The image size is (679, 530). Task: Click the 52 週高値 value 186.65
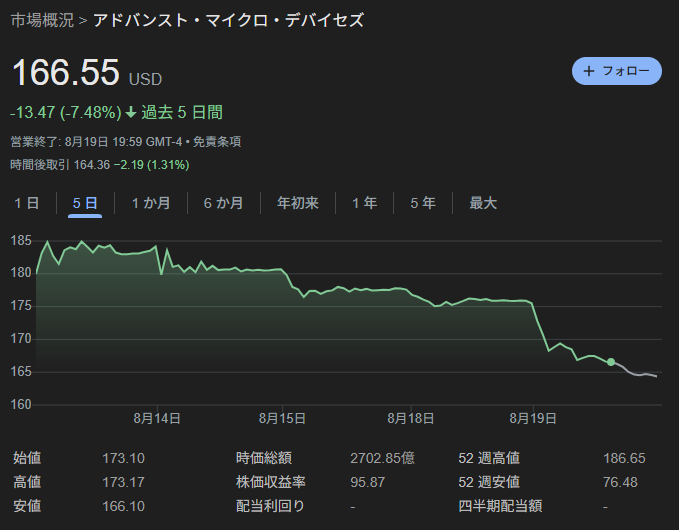coord(624,458)
